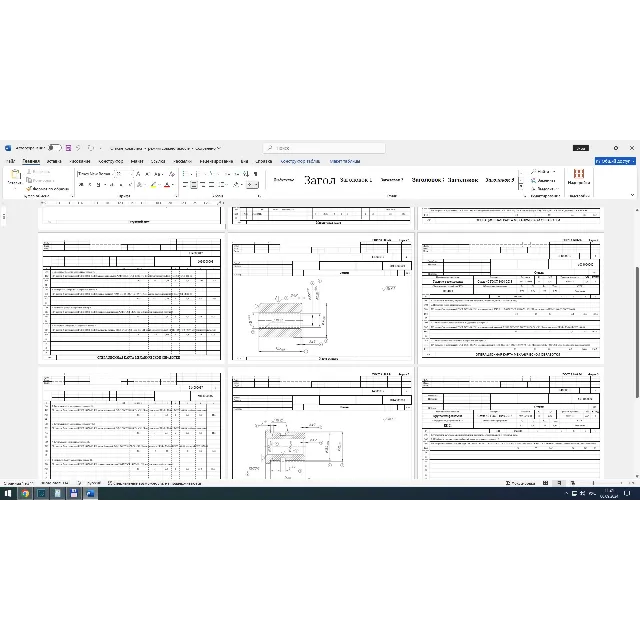Toggle Underline formatting
Image resolution: width=640 pixels, height=640 pixels.
pos(98,185)
